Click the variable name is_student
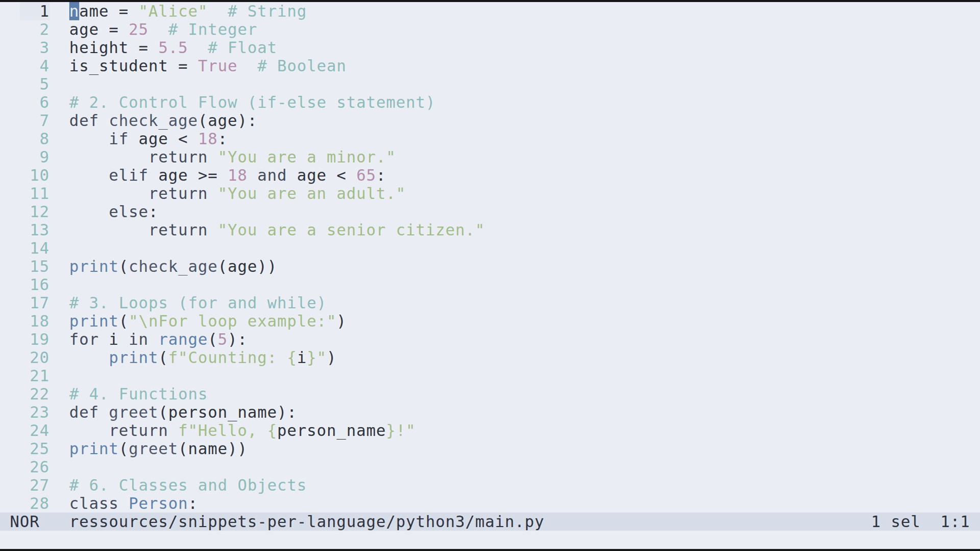 (x=118, y=66)
